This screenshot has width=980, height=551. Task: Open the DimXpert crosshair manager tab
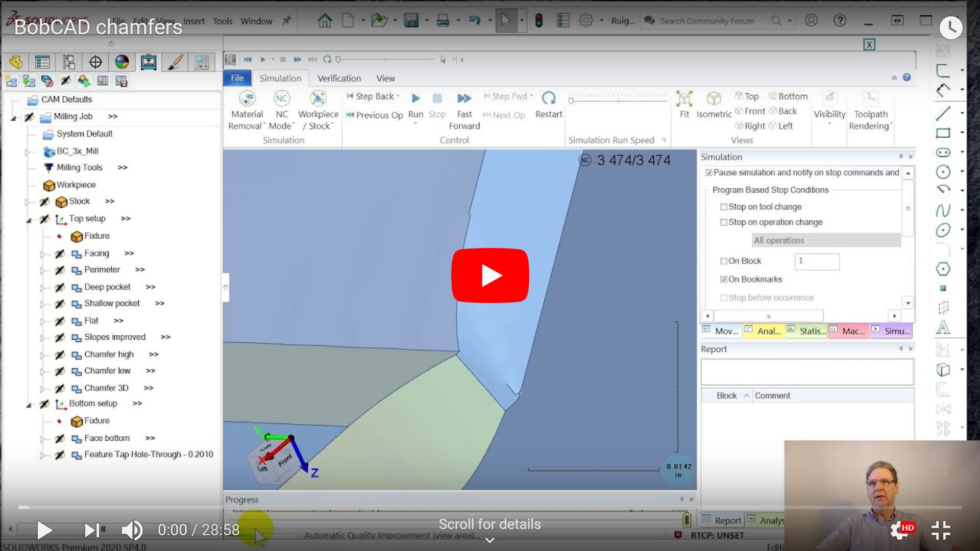[95, 62]
